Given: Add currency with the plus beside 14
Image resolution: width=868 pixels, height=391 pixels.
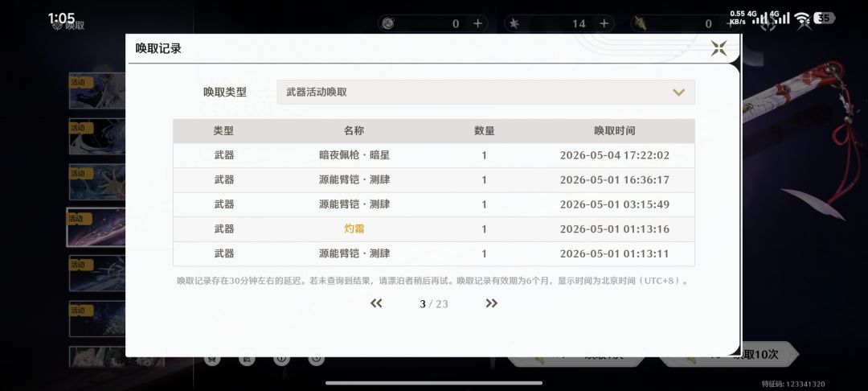Looking at the screenshot, I should [x=604, y=23].
